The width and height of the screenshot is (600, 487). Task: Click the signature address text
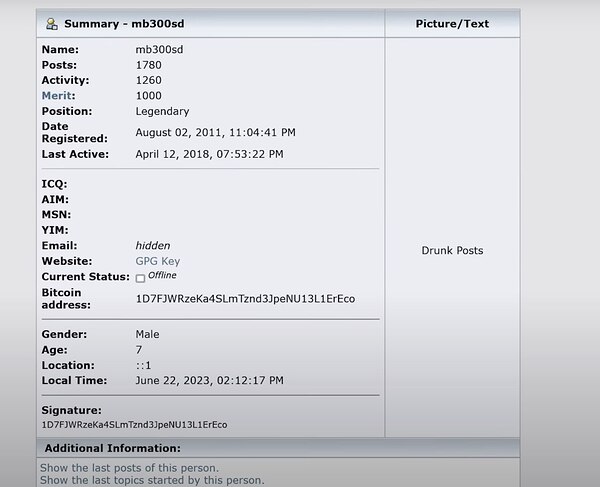coord(134,425)
